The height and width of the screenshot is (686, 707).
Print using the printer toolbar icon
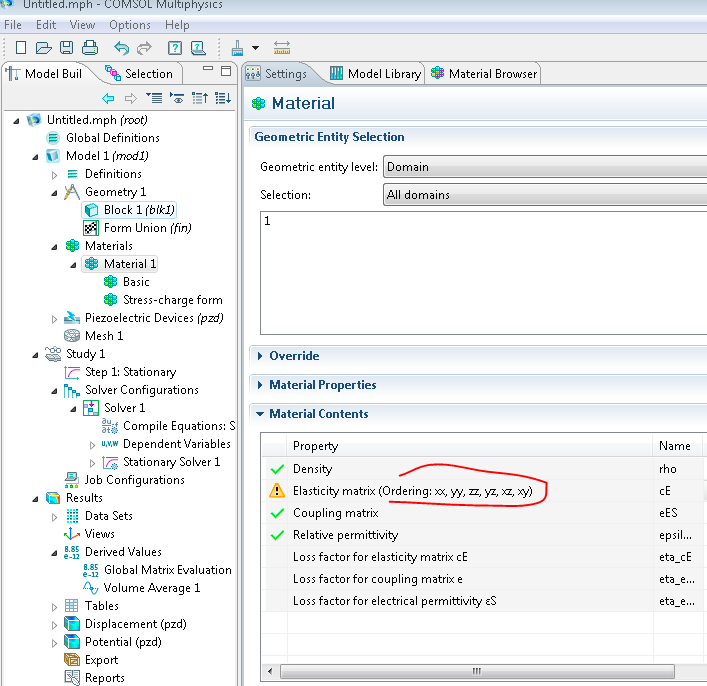pyautogui.click(x=90, y=47)
